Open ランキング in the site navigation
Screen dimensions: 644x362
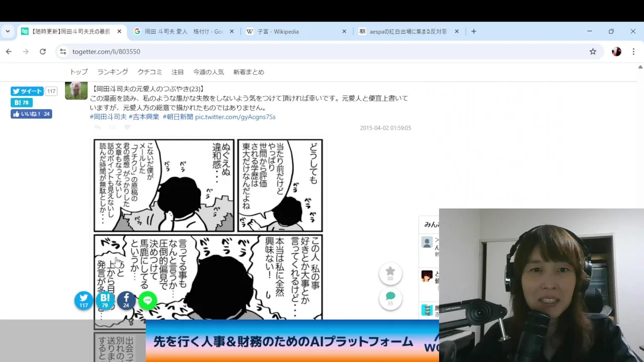(113, 72)
